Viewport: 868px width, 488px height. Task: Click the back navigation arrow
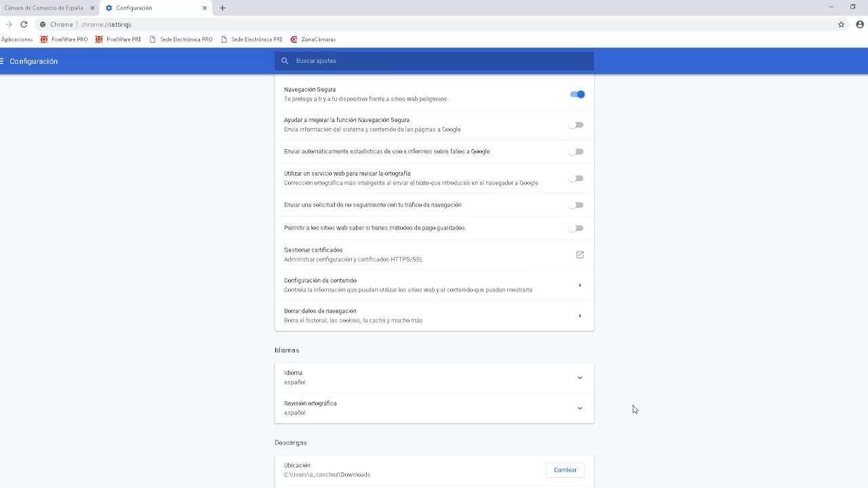(x=9, y=24)
